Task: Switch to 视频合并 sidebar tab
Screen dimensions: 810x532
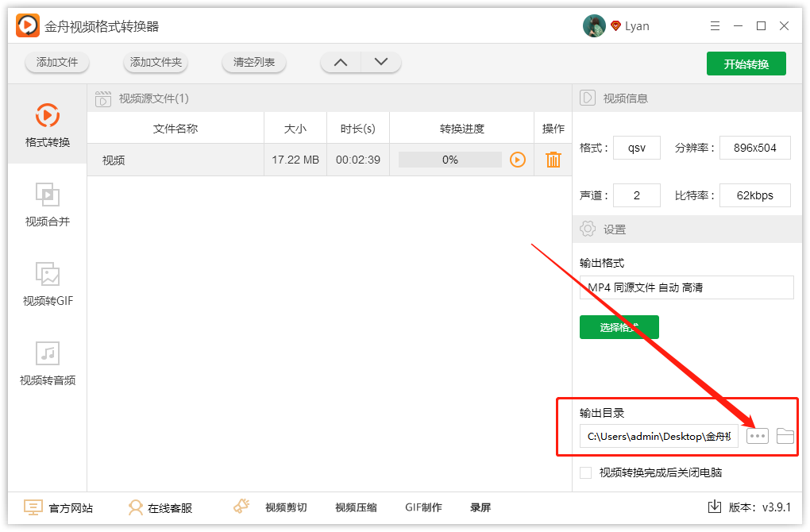Action: point(48,205)
